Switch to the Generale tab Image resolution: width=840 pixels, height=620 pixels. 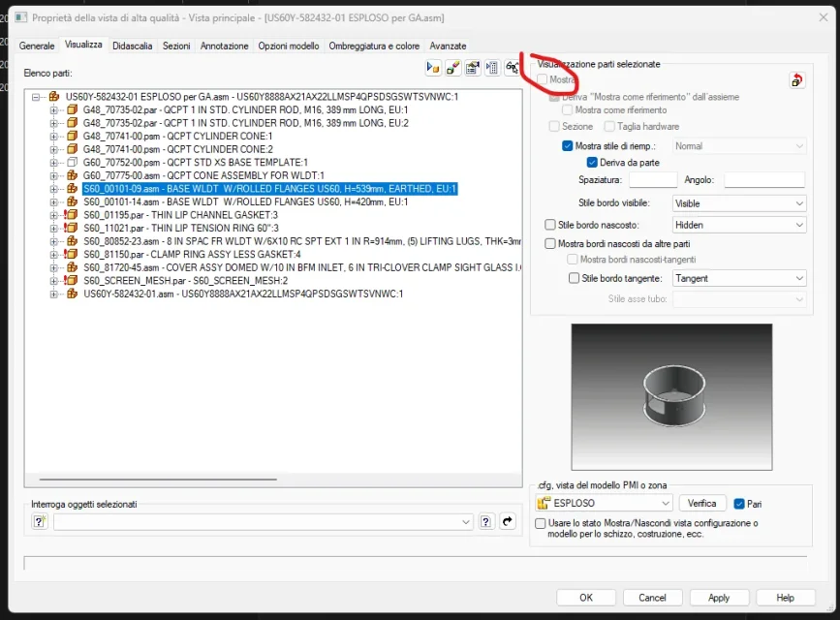point(37,46)
